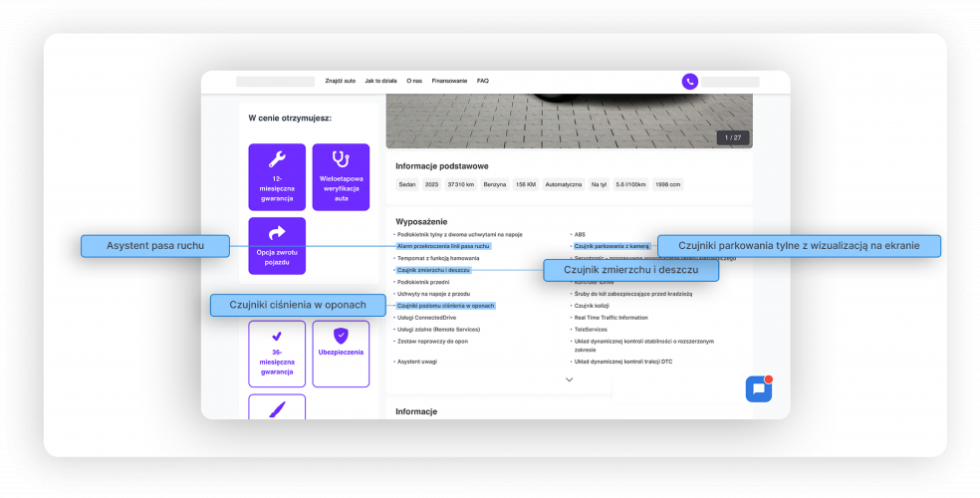980x498 pixels.
Task: Click the W cenie otrzymujesz heading
Action: 290,119
